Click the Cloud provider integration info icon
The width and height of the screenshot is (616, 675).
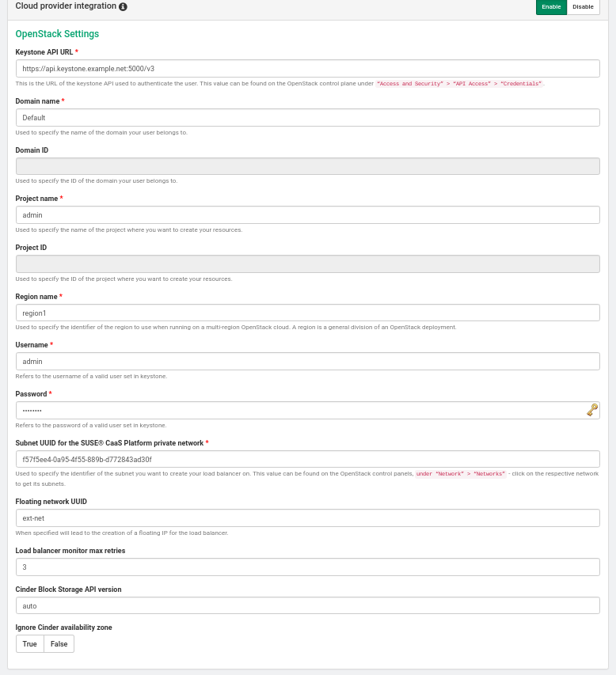click(123, 6)
